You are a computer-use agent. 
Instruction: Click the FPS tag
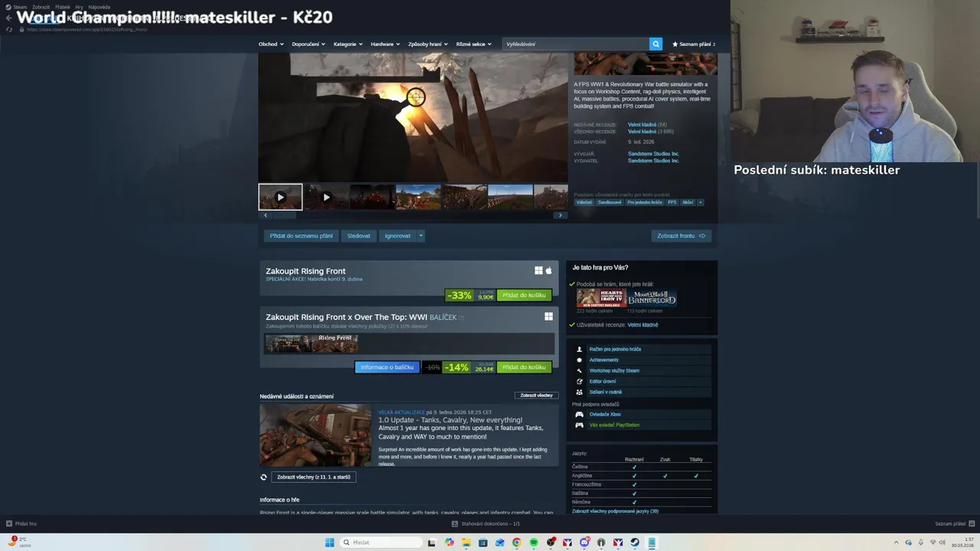click(671, 203)
